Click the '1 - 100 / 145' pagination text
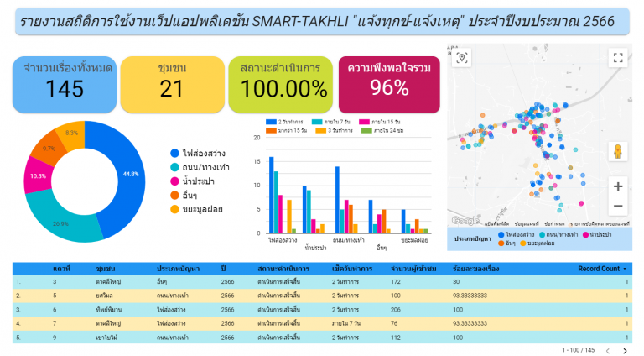 click(x=579, y=350)
